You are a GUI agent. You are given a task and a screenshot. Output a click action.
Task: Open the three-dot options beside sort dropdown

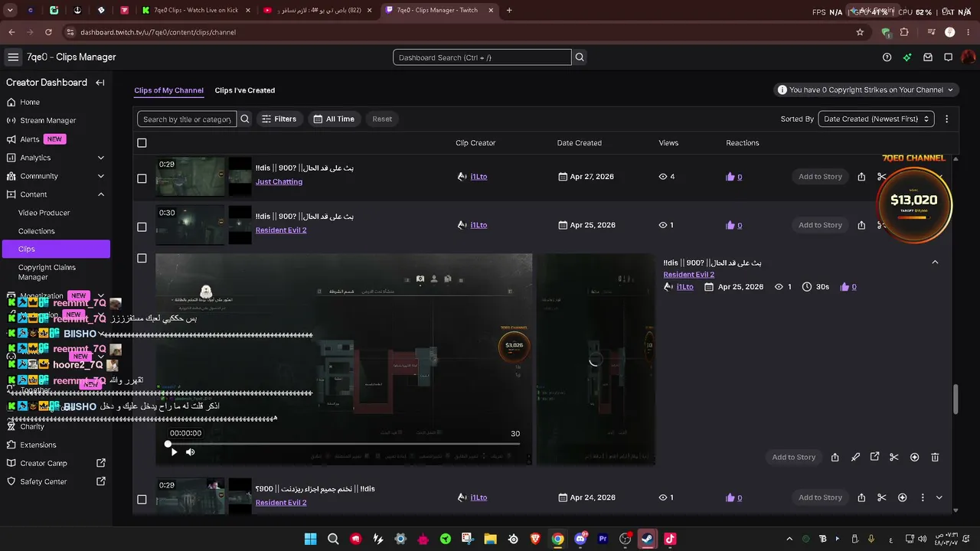click(x=946, y=119)
